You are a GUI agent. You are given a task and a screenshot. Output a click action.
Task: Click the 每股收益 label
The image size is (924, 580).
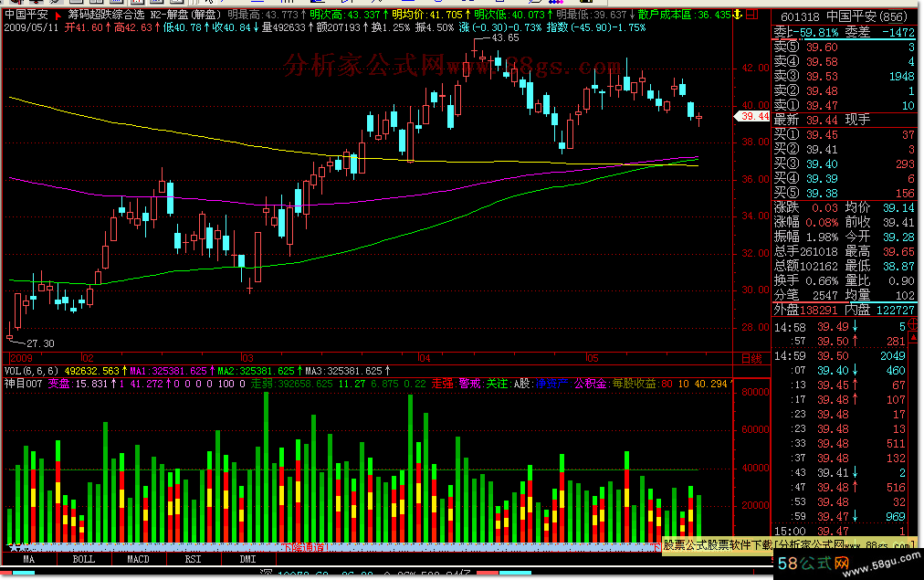634,384
